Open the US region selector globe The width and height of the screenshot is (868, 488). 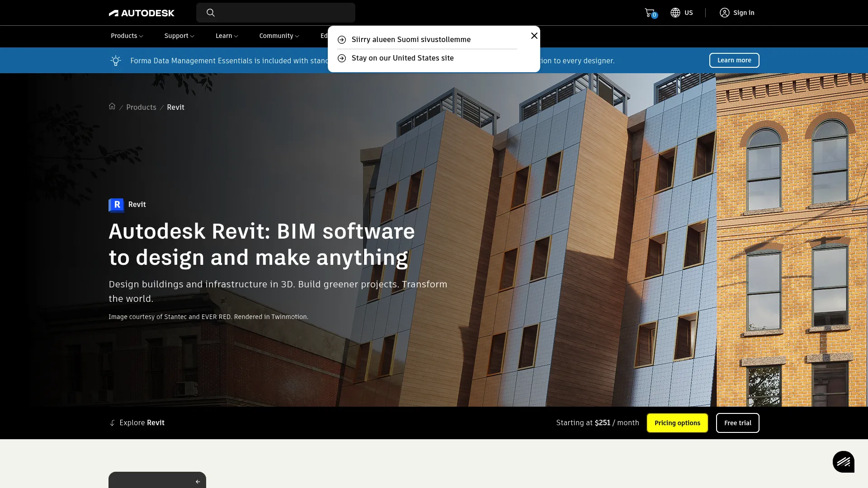coord(675,13)
